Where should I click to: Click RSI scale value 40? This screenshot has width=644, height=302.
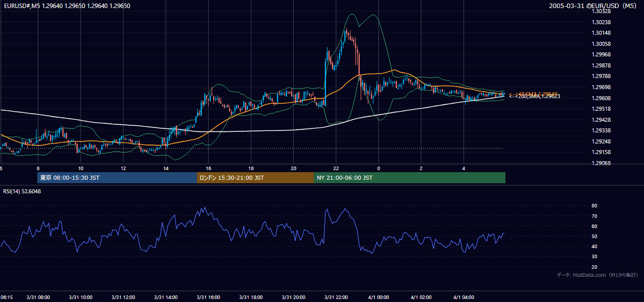[x=595, y=246]
